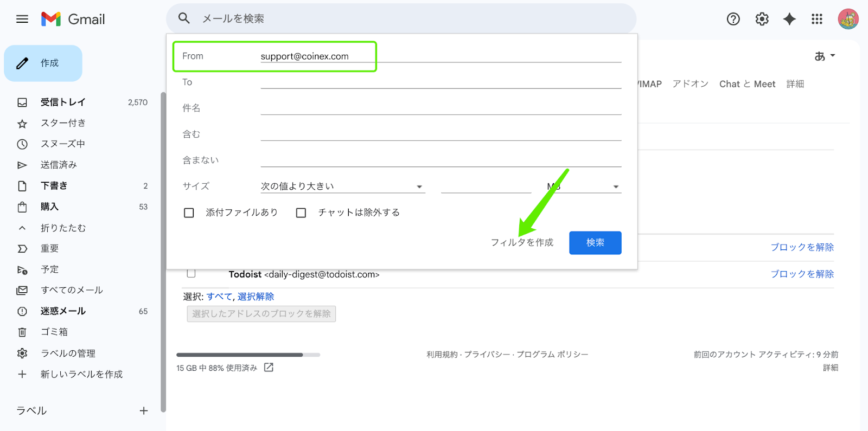
Task: Select the Todoist blocked address checkbox
Action: pos(191,273)
